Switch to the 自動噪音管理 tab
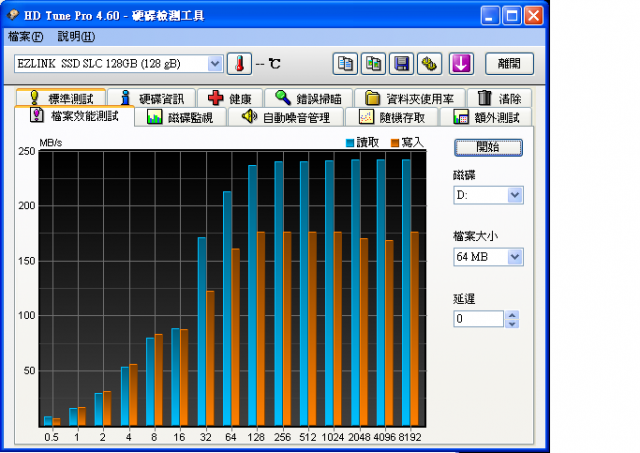The image size is (640, 453). (x=286, y=118)
